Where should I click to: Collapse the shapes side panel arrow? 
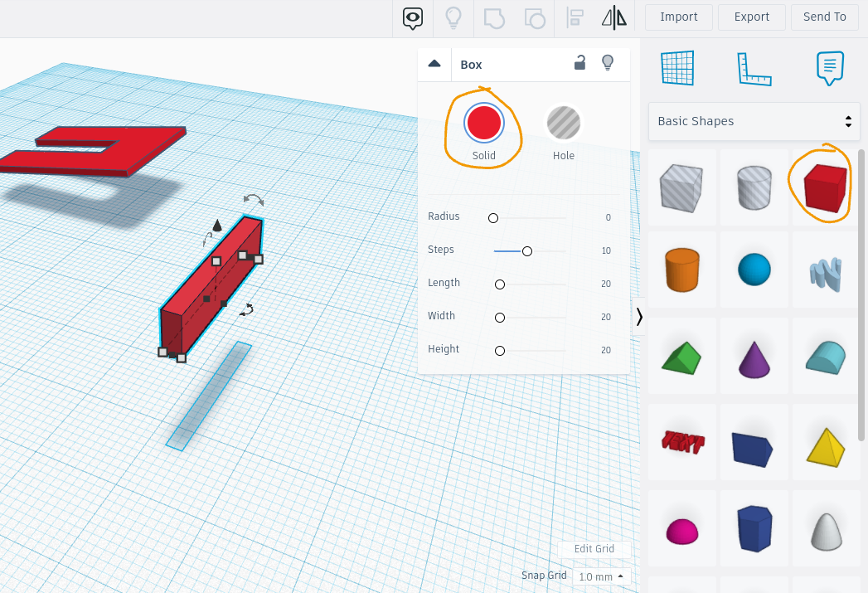[639, 317]
